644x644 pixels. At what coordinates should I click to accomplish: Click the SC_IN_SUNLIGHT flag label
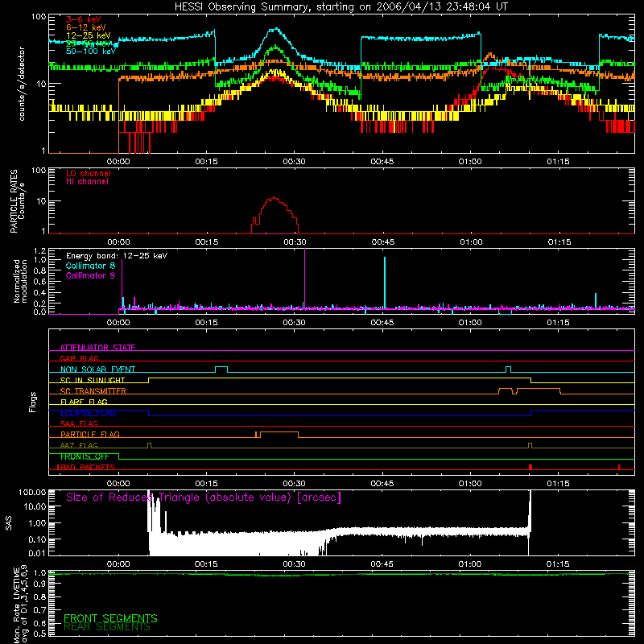93,380
